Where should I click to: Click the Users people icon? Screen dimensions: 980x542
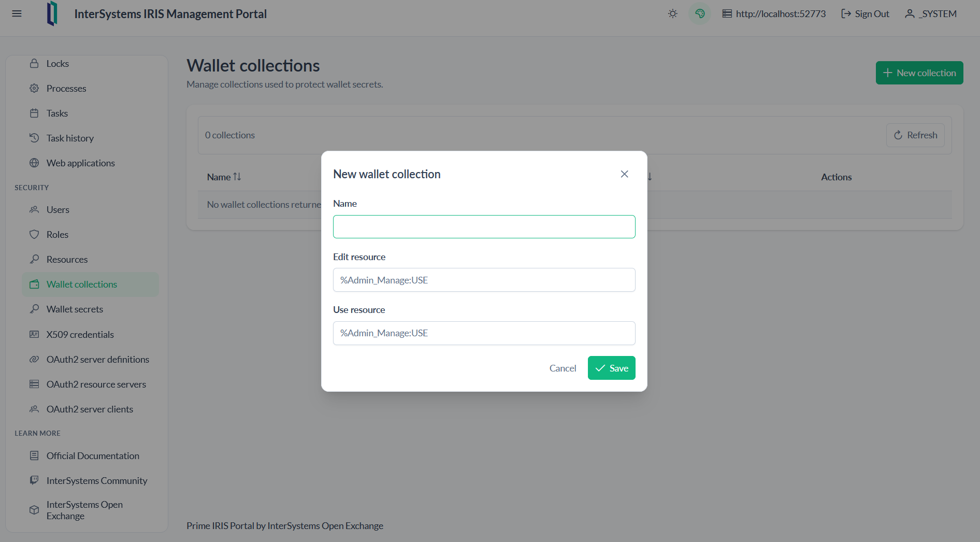point(34,209)
